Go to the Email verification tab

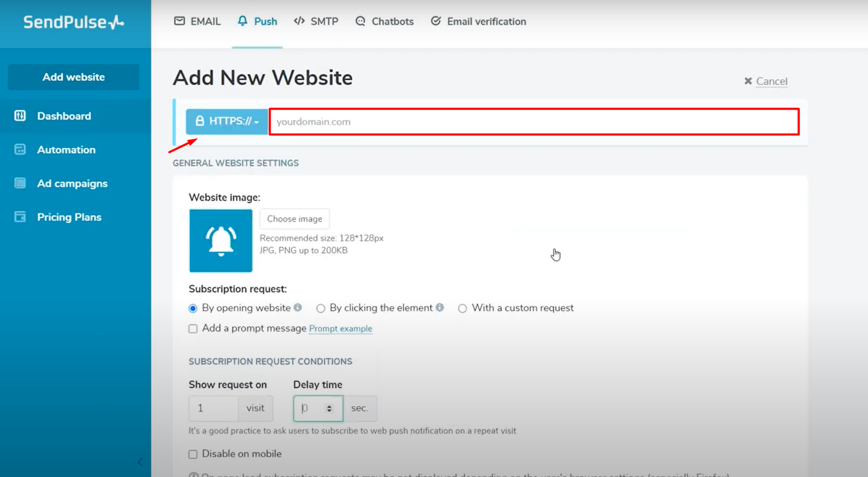coord(479,21)
